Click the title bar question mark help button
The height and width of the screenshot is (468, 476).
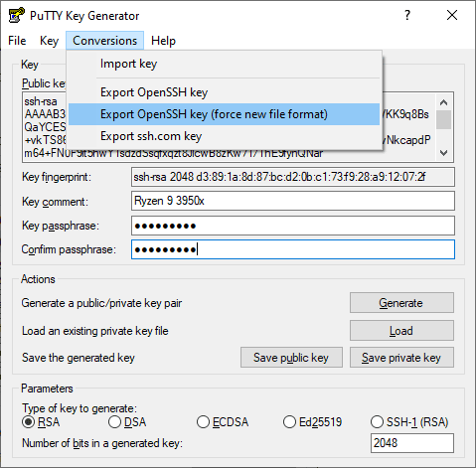pyautogui.click(x=407, y=15)
